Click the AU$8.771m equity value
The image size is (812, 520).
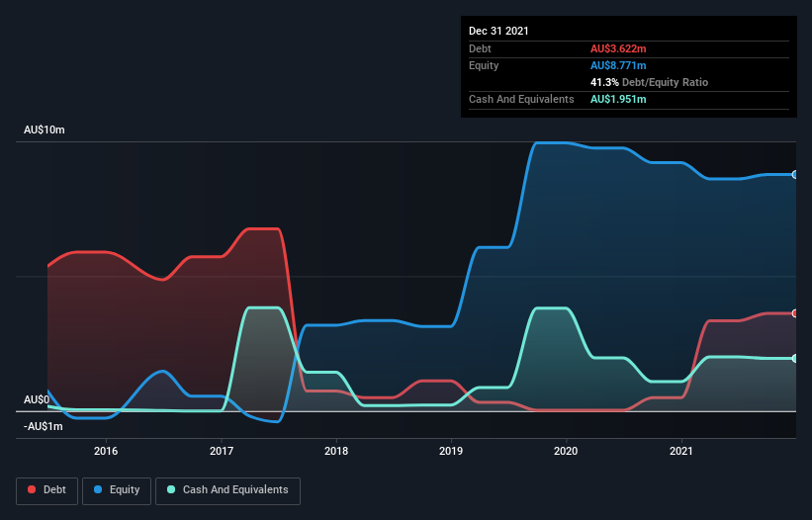[618, 65]
